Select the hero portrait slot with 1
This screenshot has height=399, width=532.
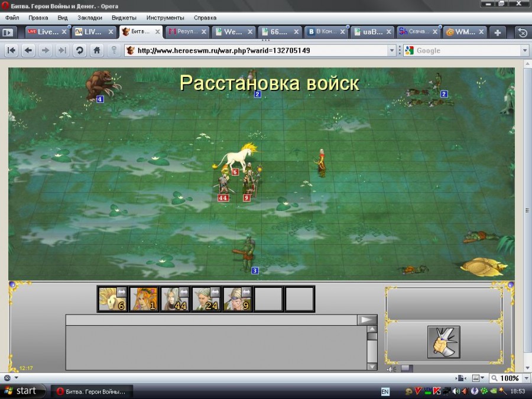(144, 299)
